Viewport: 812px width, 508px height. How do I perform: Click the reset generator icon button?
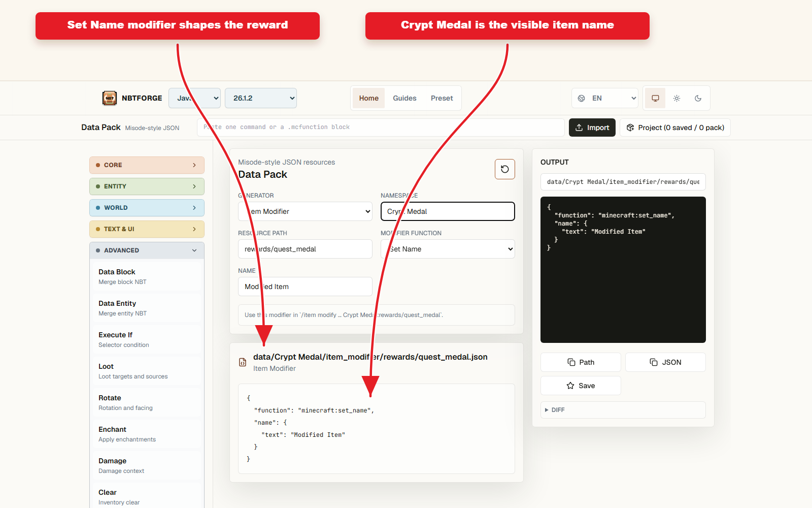pyautogui.click(x=505, y=169)
